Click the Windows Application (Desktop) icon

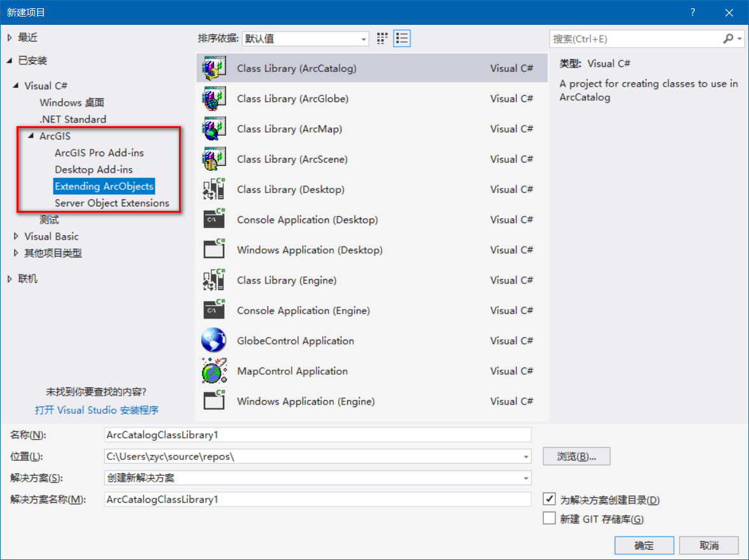tap(213, 250)
